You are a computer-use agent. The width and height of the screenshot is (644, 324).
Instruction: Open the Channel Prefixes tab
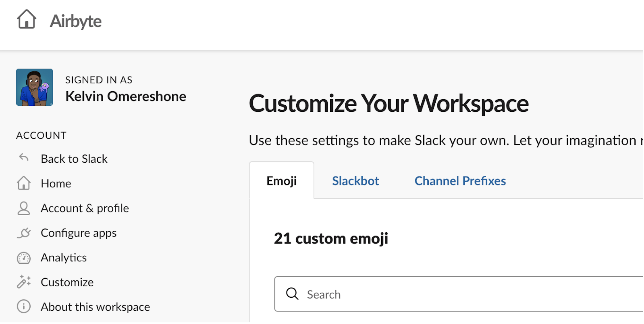pos(460,181)
